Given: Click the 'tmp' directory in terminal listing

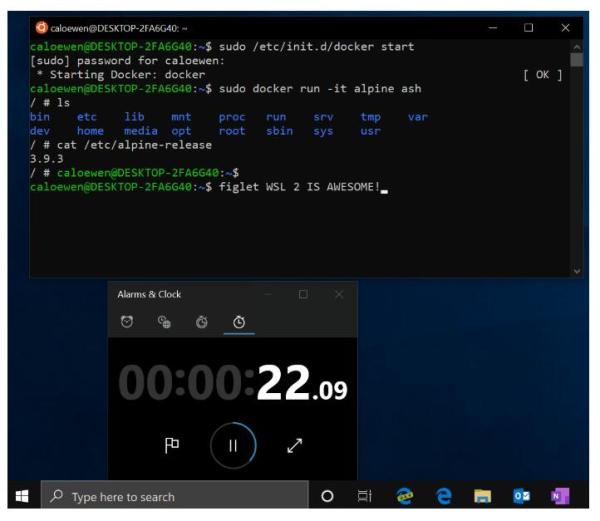Looking at the screenshot, I should pos(370,117).
